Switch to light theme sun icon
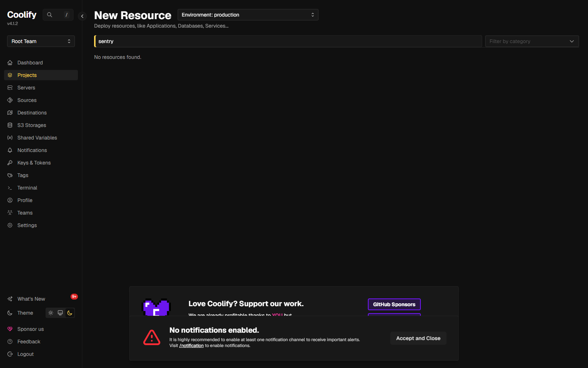588x368 pixels. [x=51, y=313]
